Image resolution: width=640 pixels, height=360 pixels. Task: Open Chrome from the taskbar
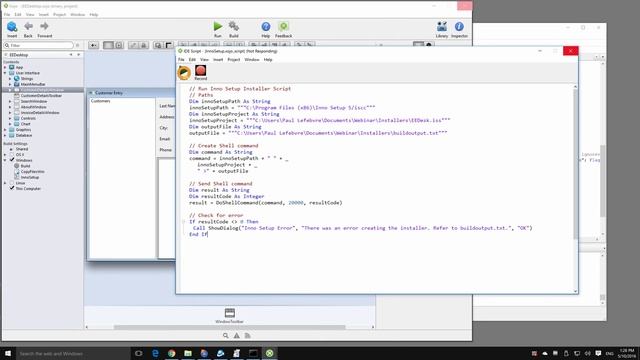172,353
